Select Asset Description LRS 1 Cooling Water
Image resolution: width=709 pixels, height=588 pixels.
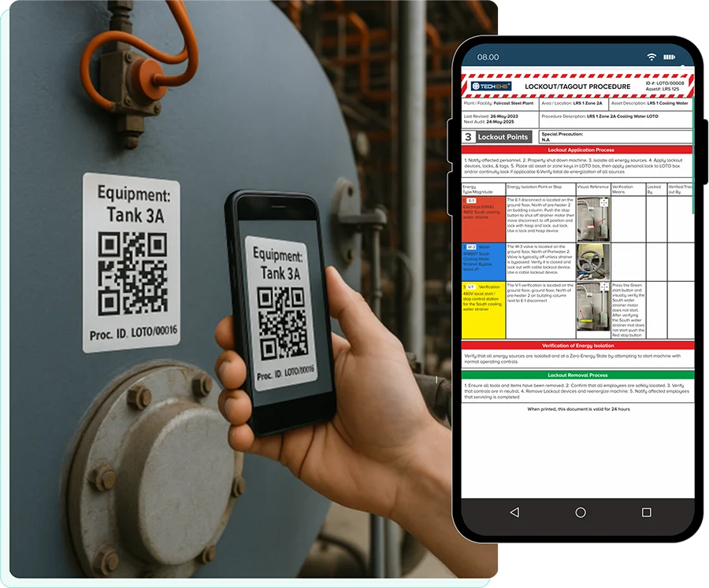pyautogui.click(x=650, y=105)
